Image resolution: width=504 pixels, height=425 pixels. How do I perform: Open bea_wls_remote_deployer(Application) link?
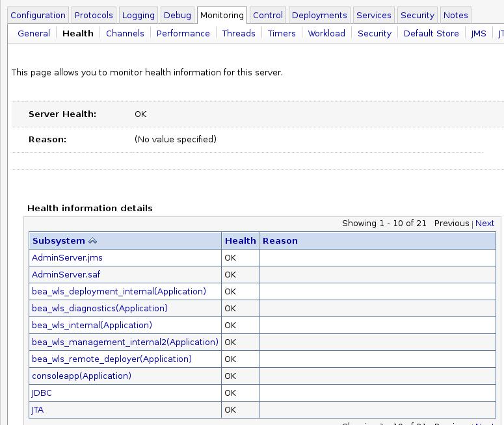[x=112, y=359]
